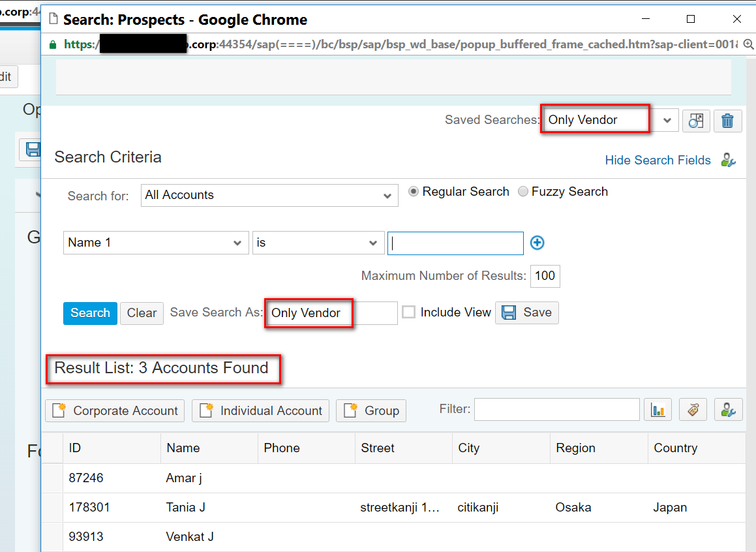Click the row selector for Venkat J

pos(52,537)
